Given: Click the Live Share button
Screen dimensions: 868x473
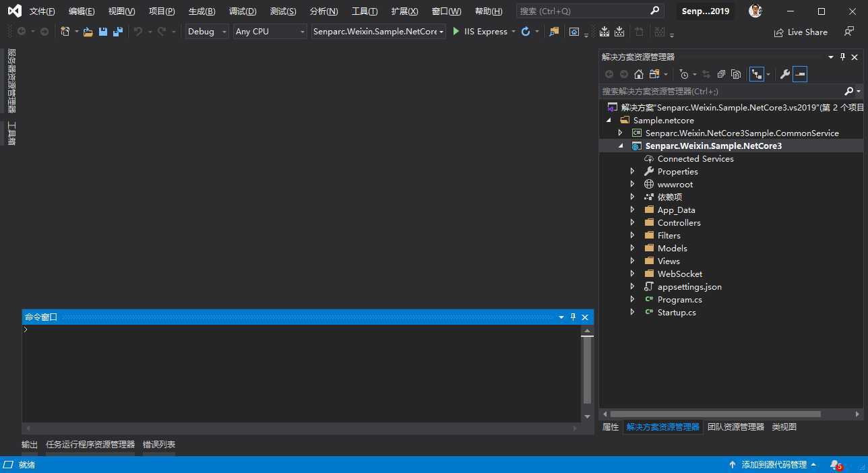Looking at the screenshot, I should coord(801,32).
